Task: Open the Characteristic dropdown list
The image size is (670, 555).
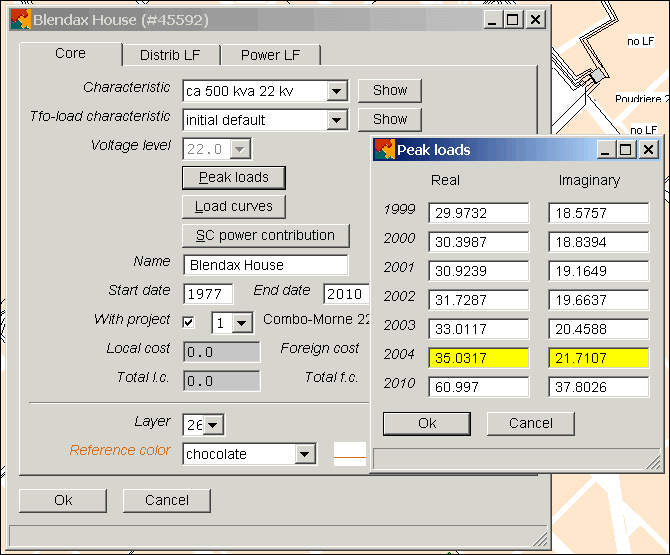Action: (x=337, y=91)
